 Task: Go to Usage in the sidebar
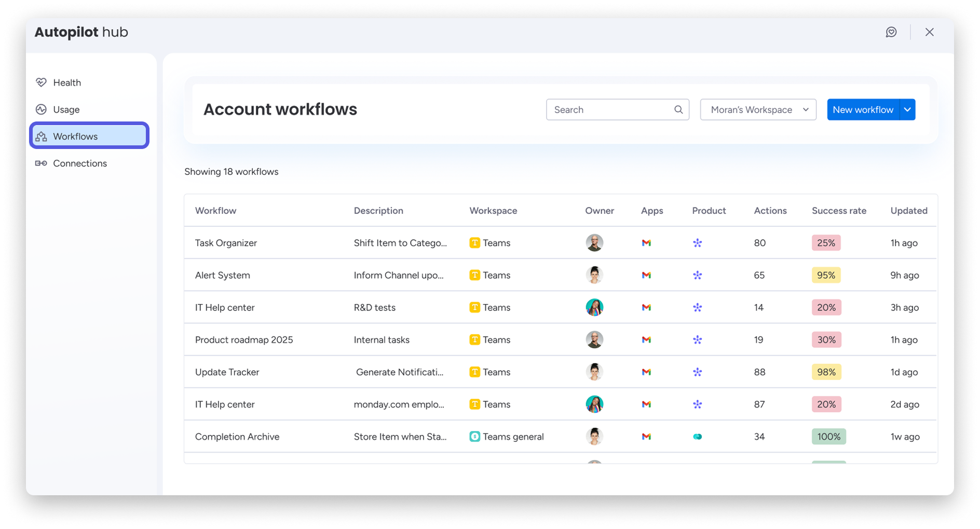coord(66,110)
